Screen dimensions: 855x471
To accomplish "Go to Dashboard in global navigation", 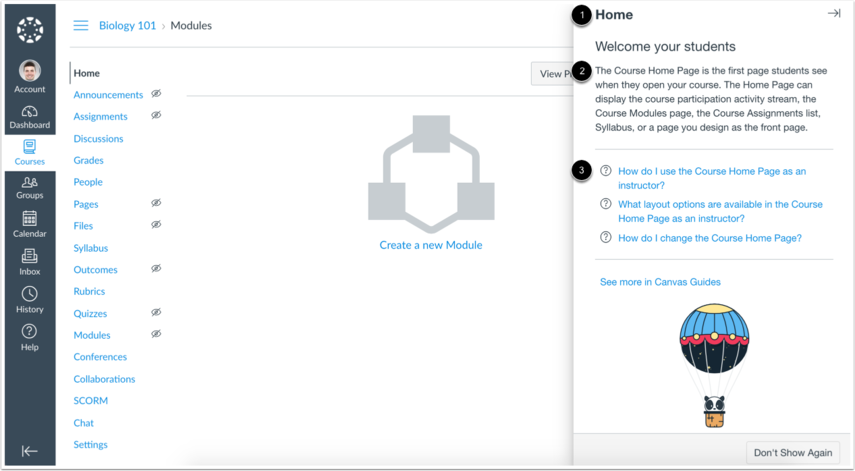I will [x=29, y=117].
